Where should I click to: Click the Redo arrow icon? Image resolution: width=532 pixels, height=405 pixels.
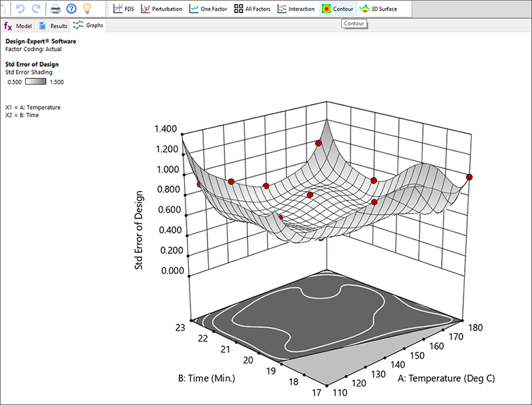[x=36, y=9]
